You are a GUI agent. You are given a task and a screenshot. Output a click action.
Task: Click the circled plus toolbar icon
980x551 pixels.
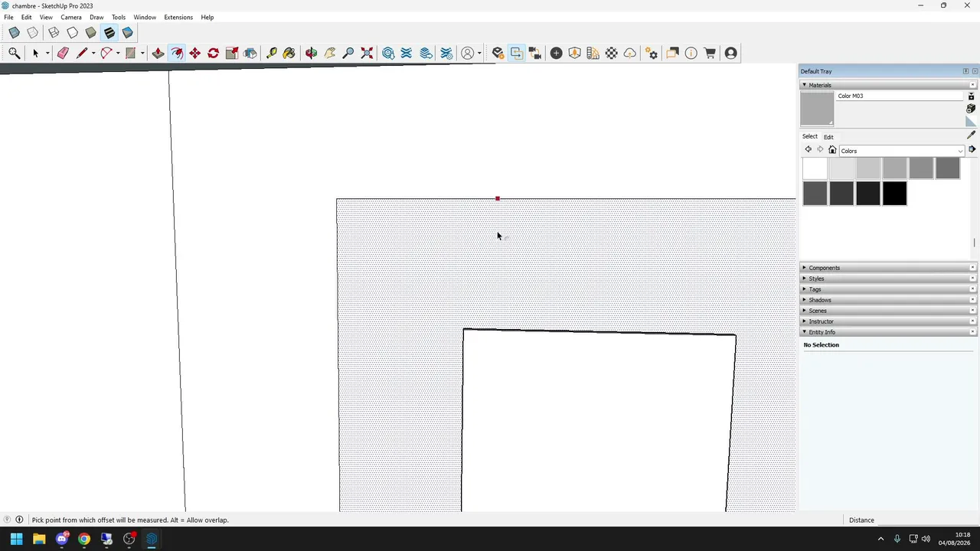pos(557,53)
